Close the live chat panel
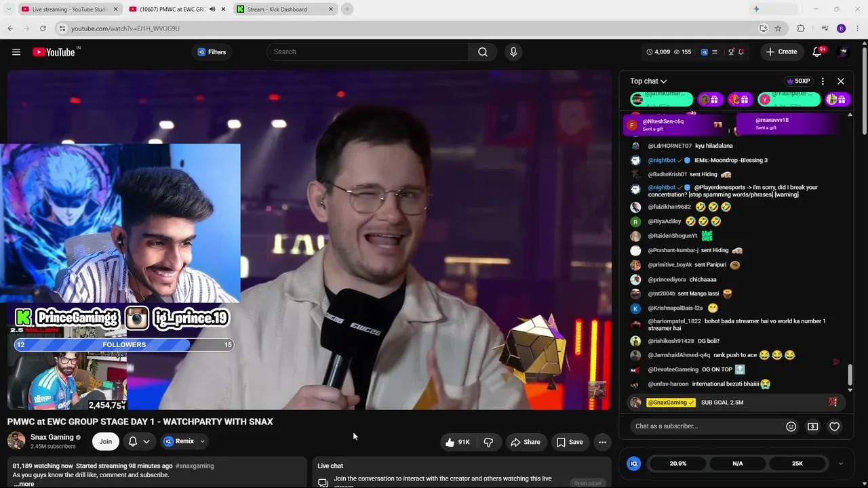Viewport: 868px width, 488px height. click(841, 81)
